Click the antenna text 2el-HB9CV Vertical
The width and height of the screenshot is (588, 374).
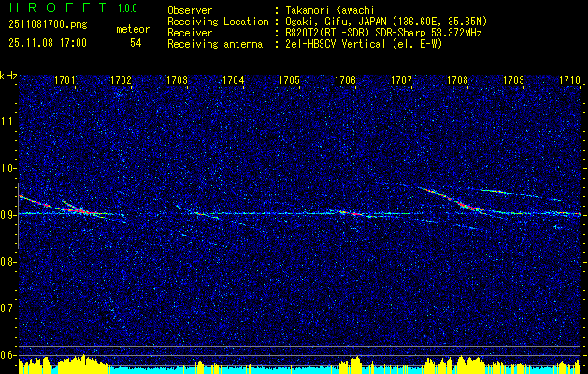[x=334, y=44]
